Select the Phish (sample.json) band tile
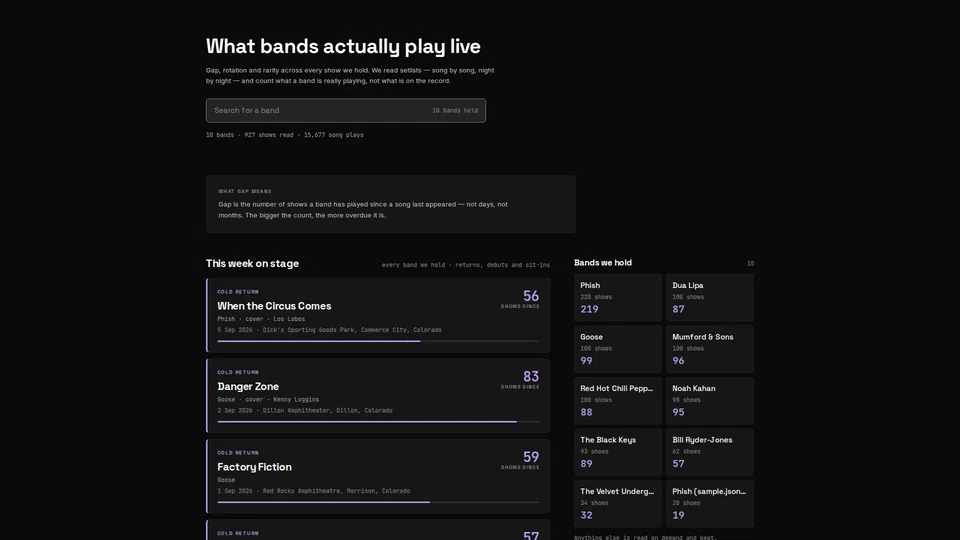Screen dimensions: 960x540 coord(710,503)
